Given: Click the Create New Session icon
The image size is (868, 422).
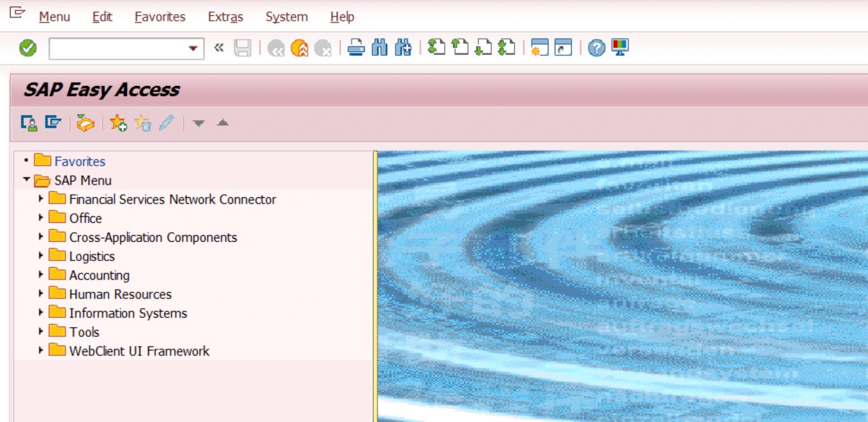Looking at the screenshot, I should coord(540,48).
